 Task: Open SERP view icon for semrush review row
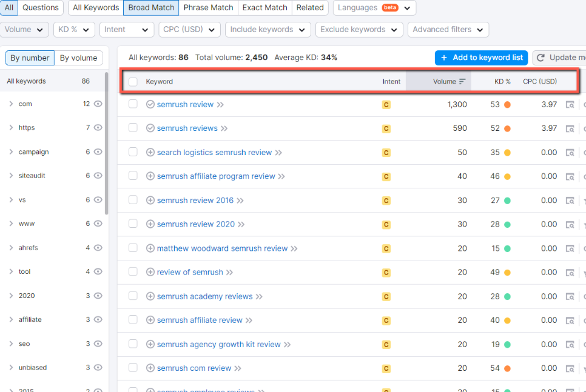[x=570, y=105]
